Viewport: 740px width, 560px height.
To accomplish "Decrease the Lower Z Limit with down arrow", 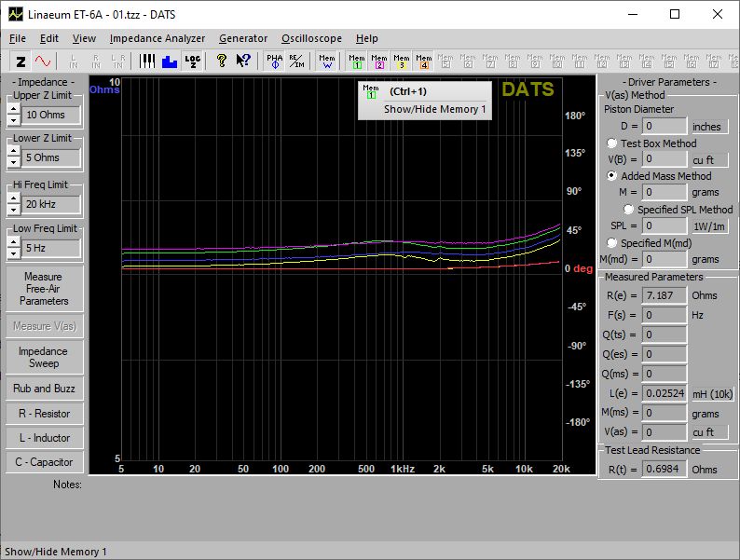I will (14, 163).
